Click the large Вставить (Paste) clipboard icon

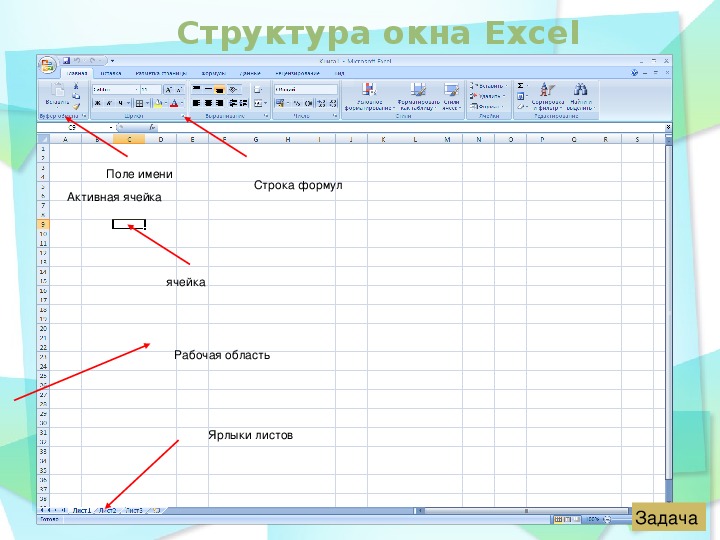[58, 90]
